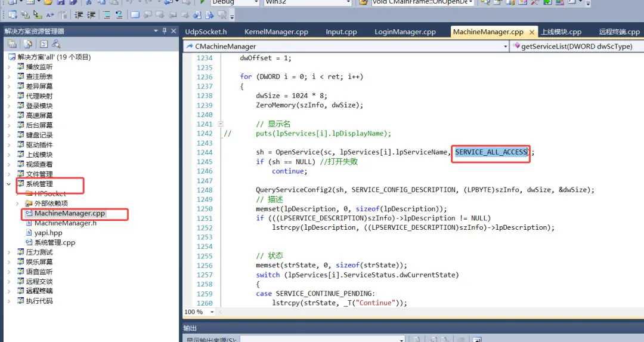Expand the 播放监听 project node

click(8, 67)
